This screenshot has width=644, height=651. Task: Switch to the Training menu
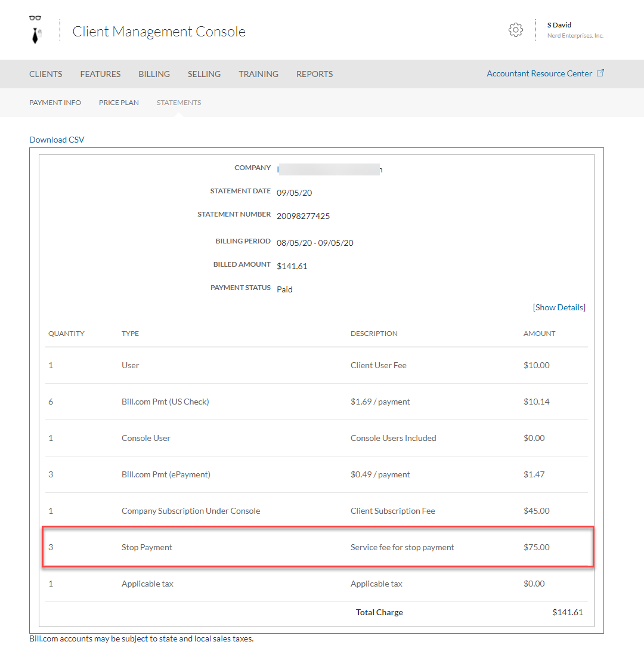pyautogui.click(x=259, y=74)
